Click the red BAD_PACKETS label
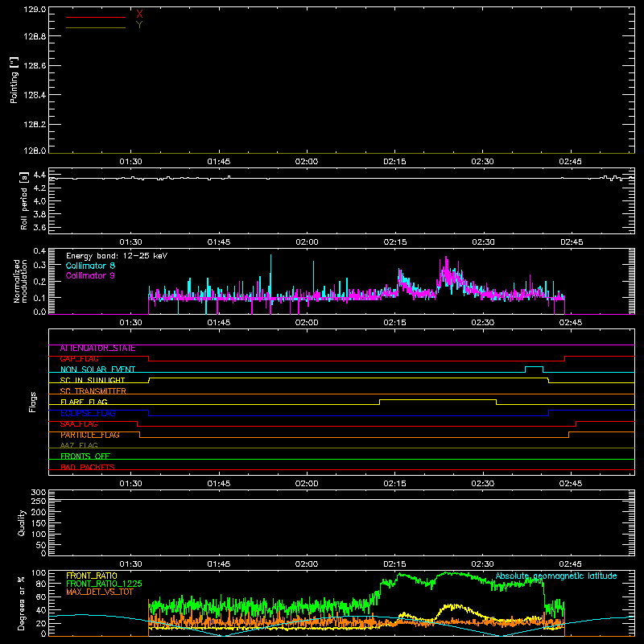 (88, 467)
